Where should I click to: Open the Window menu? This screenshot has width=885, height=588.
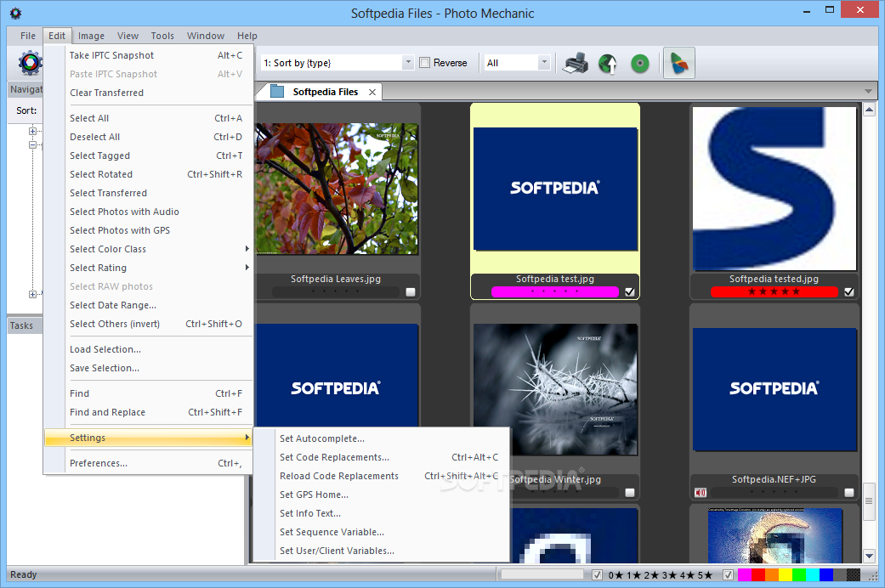(206, 36)
